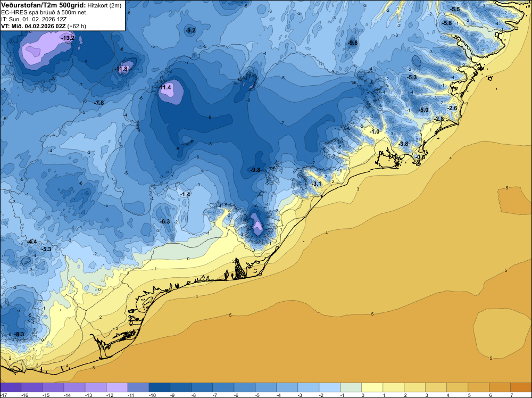532x398 pixels.
Task: Click the 7 legend scale label
Action: 511,395
